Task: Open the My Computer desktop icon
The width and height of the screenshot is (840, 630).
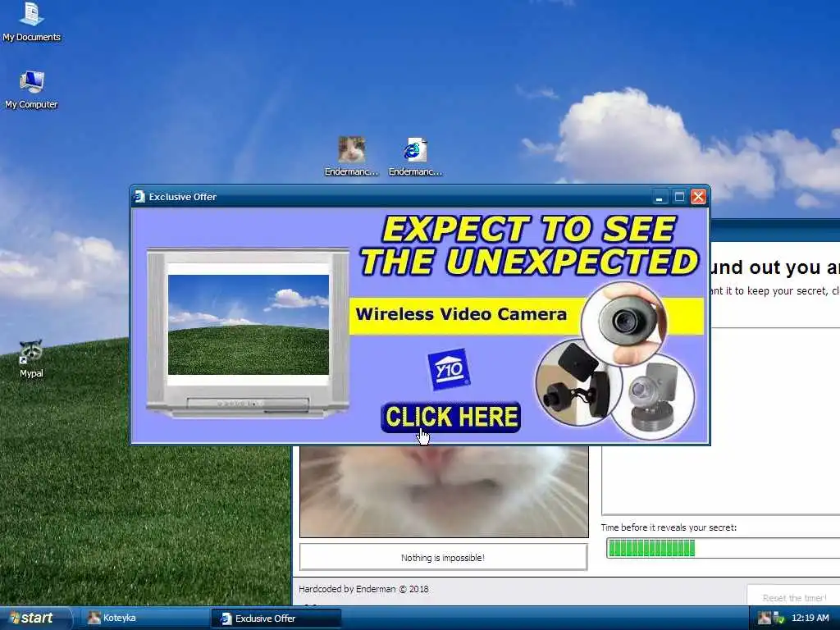Action: 31,90
